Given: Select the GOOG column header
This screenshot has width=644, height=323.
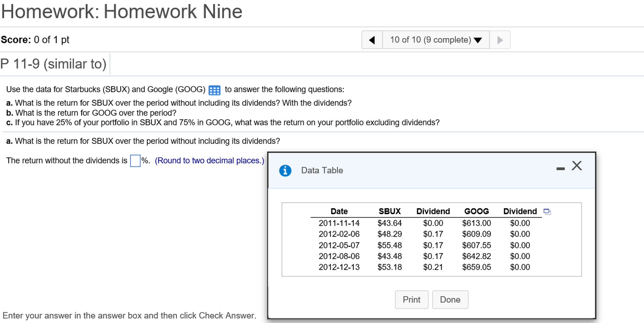Looking at the screenshot, I should [x=476, y=211].
